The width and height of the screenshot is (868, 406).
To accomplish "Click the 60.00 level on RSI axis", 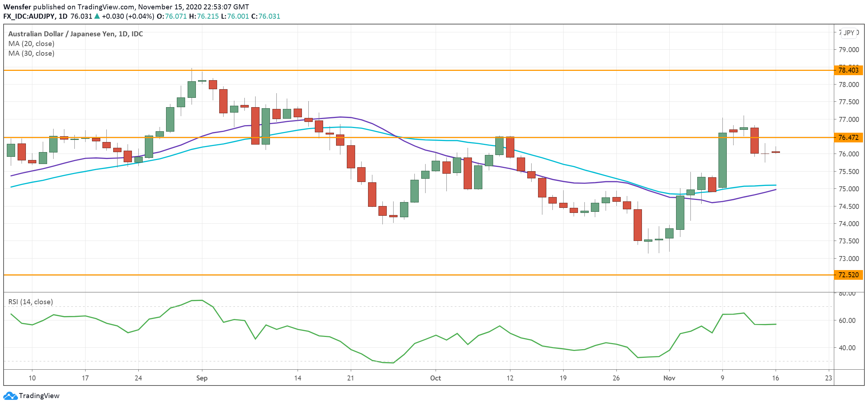I will pos(847,320).
